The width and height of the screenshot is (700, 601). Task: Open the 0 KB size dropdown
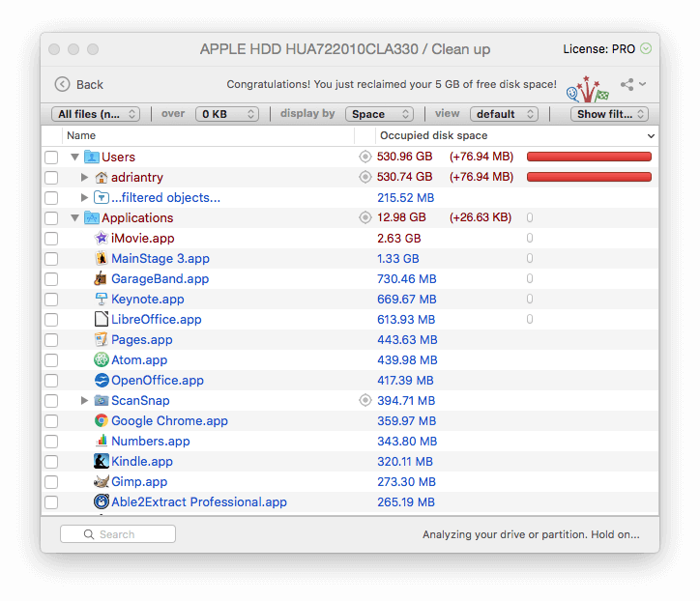227,114
